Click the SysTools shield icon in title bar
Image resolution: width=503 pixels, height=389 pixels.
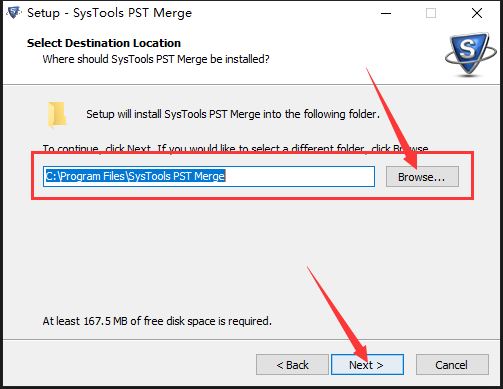[14, 13]
